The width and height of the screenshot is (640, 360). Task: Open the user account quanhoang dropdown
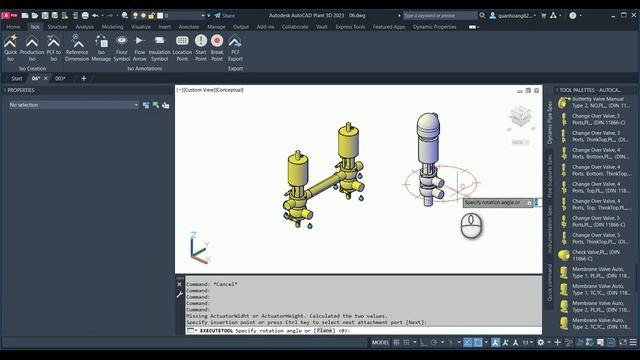point(513,16)
